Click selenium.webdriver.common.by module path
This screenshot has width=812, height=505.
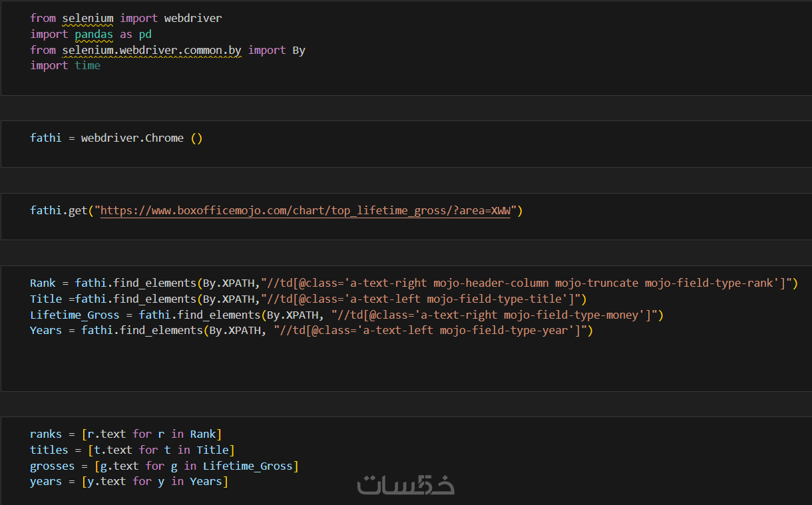click(x=152, y=50)
